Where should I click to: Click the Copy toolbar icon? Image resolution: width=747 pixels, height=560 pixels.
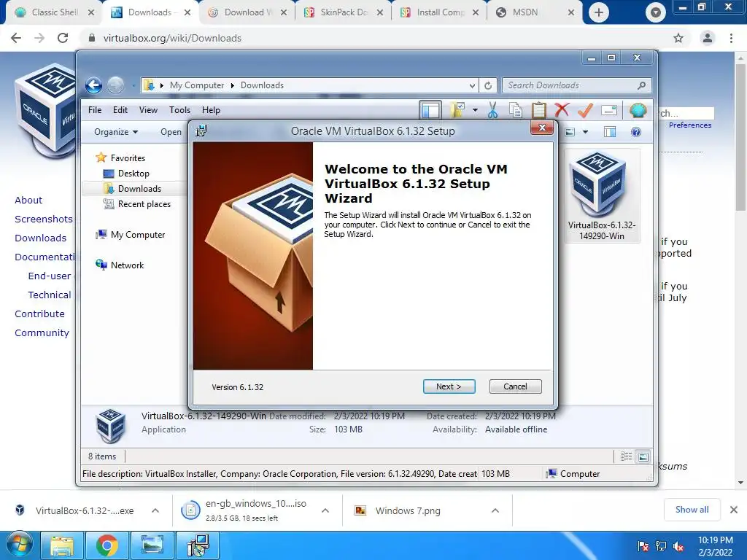[516, 110]
